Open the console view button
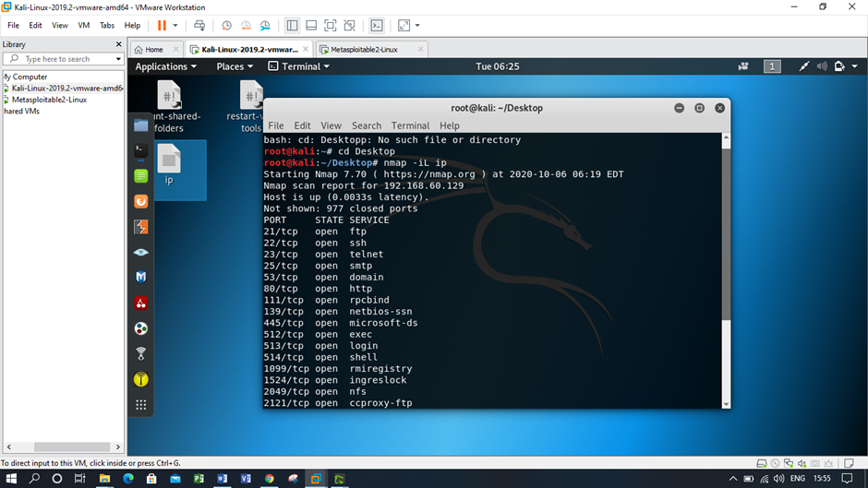 click(377, 26)
